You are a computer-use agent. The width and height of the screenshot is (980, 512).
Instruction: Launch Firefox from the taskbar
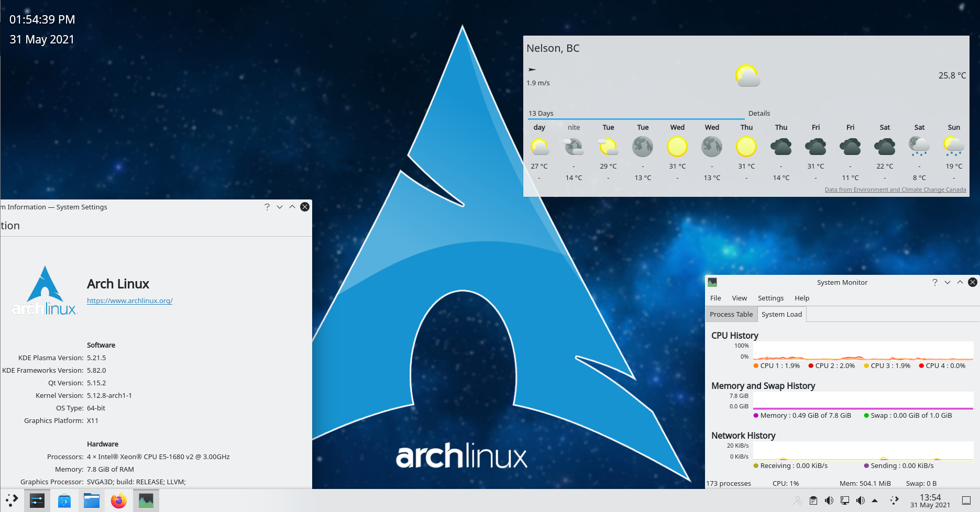(119, 501)
